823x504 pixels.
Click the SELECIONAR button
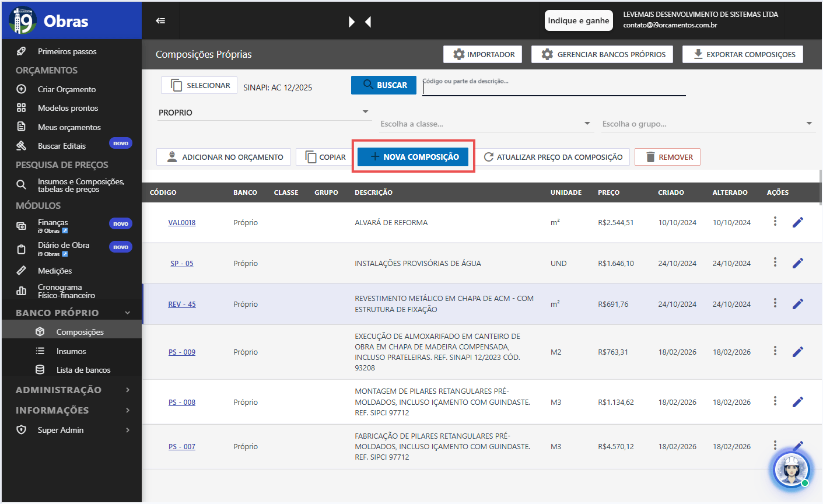[x=199, y=85]
